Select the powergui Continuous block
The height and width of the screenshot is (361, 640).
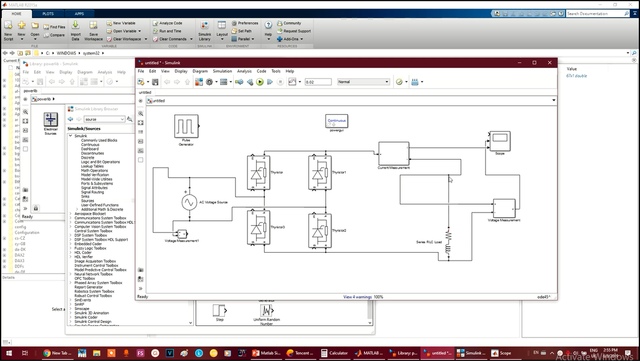337,121
